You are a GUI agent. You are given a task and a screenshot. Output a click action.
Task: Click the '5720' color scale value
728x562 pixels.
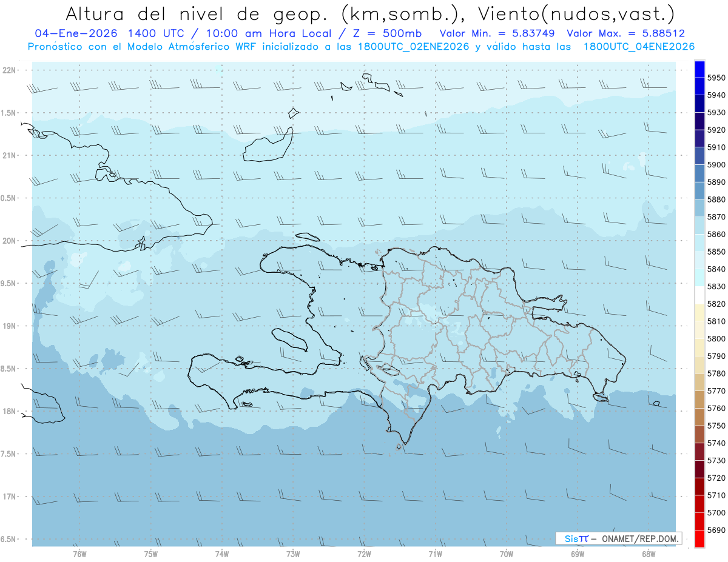[716, 478]
